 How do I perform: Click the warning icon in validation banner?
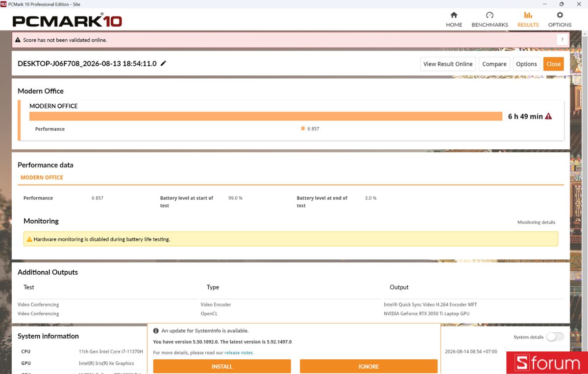18,40
